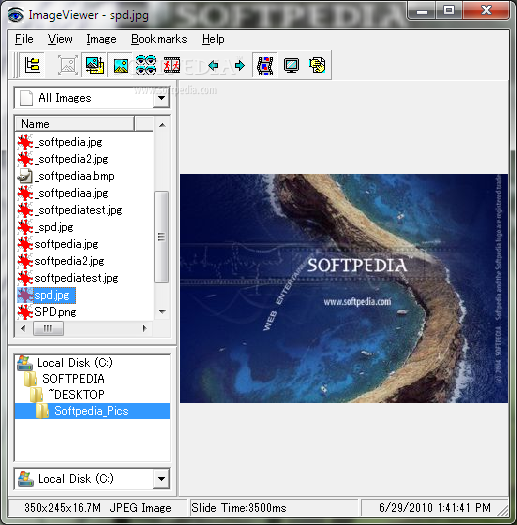Click the single landscape picture icon

tap(121, 65)
